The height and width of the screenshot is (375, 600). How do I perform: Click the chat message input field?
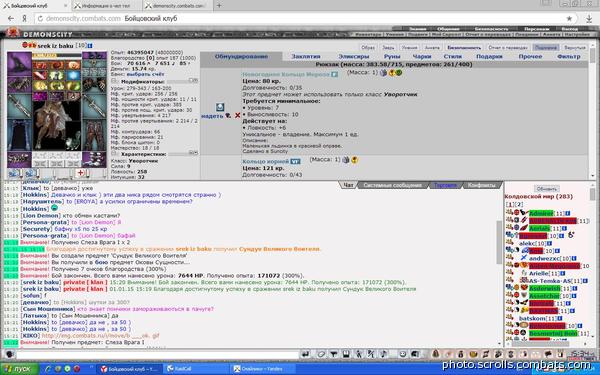pyautogui.click(x=157, y=354)
